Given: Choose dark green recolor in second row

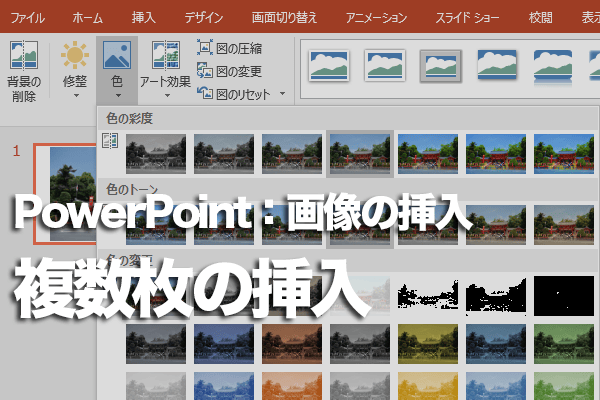Looking at the screenshot, I should 564,344.
